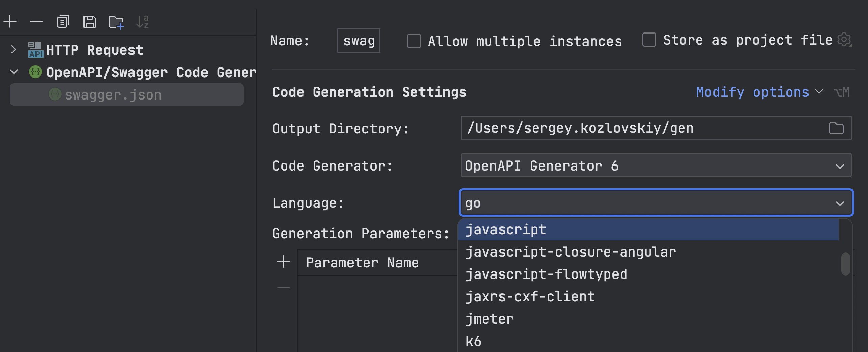Open the Code Generator dropdown
Image resolution: width=868 pixels, height=352 pixels.
656,166
